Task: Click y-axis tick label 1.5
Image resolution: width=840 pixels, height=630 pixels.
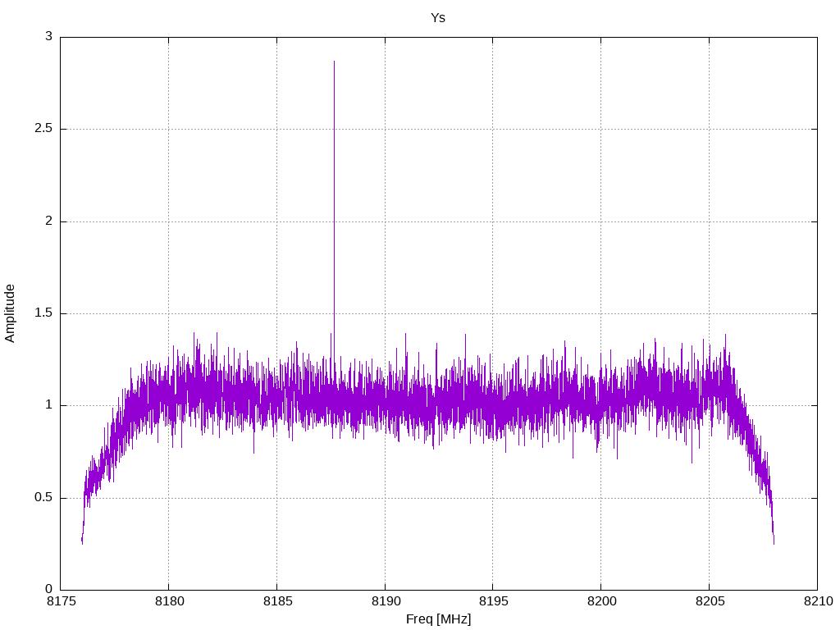Action: [x=43, y=313]
